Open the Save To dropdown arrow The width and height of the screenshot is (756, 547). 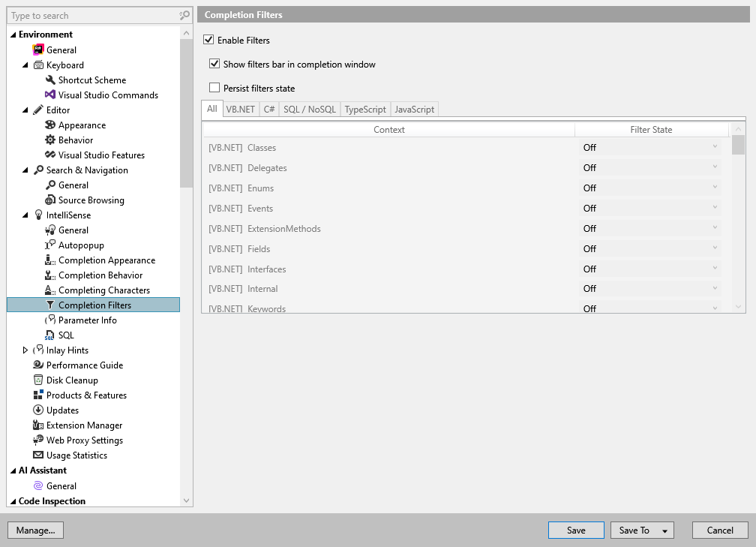coord(663,530)
